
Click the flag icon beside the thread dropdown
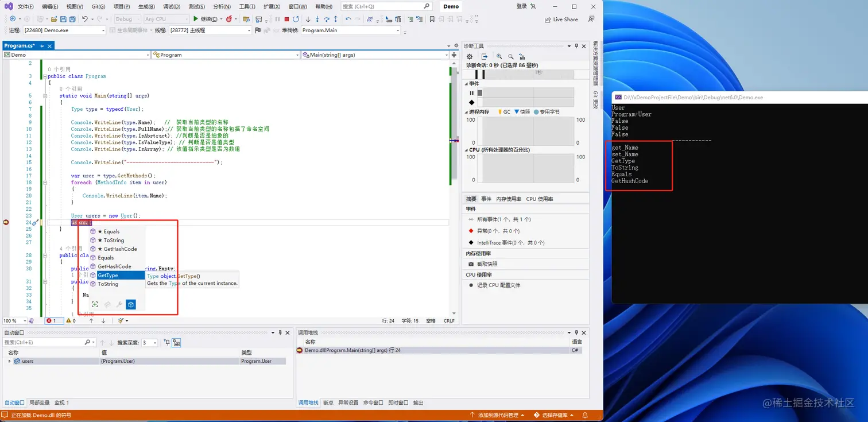258,30
